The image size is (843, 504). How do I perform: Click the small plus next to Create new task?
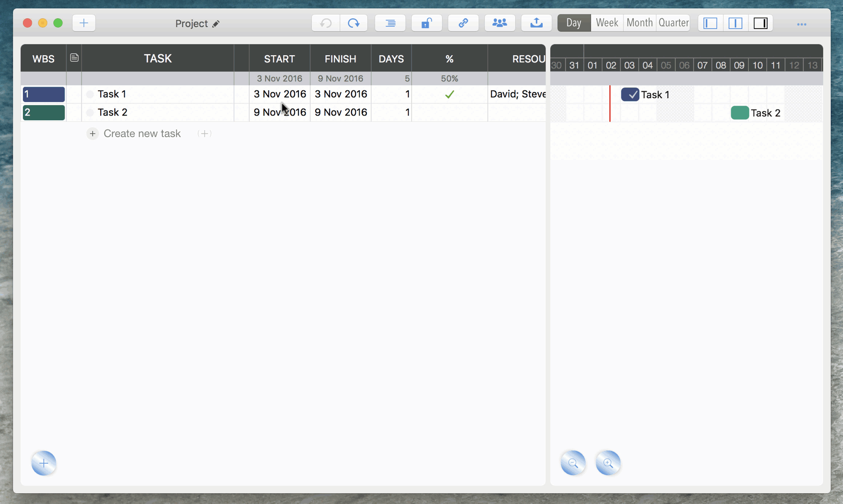204,133
